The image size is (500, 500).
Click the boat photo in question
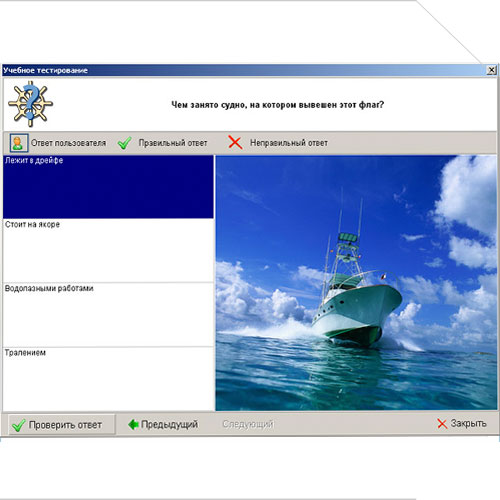tap(356, 283)
